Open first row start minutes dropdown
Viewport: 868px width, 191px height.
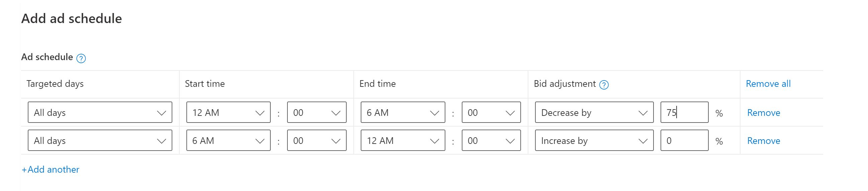[x=317, y=112]
